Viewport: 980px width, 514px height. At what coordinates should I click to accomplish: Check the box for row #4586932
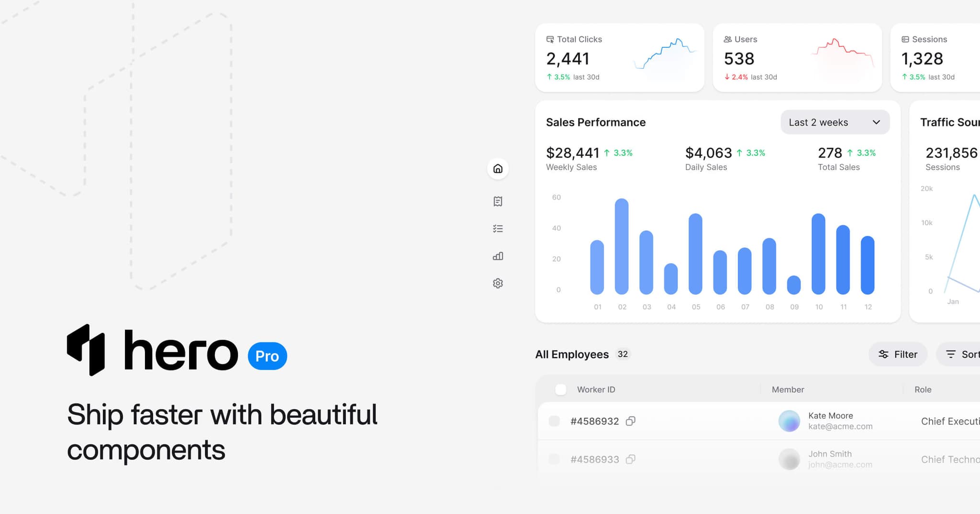coord(554,421)
